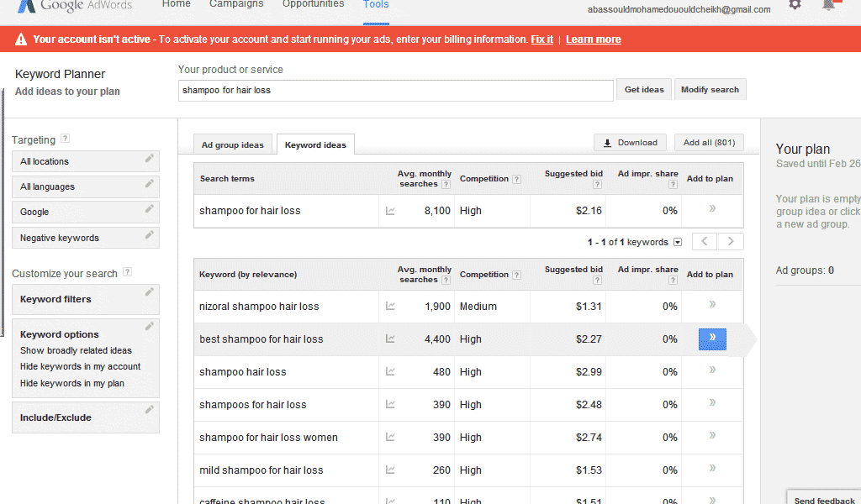
Task: Open the settings gear menu
Action: (795, 4)
